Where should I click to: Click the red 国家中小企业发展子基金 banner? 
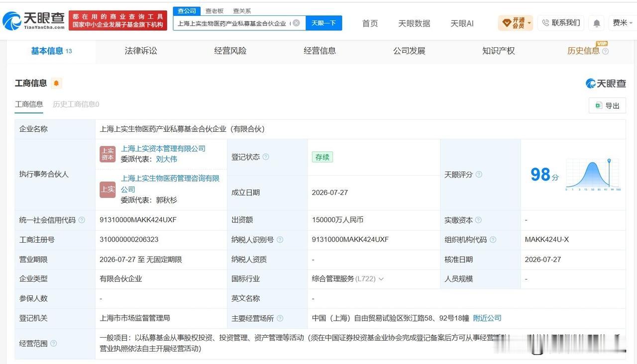[118, 21]
